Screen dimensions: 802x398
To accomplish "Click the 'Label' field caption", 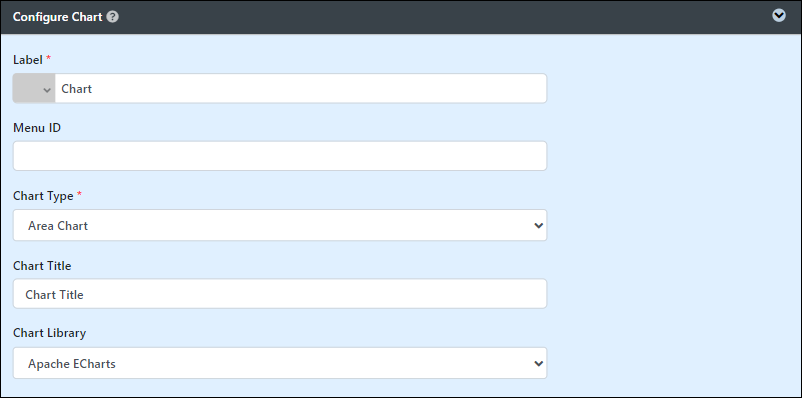I will pyautogui.click(x=28, y=60).
